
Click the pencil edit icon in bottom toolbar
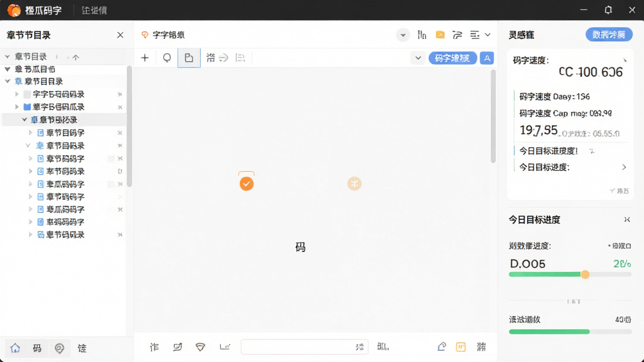click(x=177, y=347)
